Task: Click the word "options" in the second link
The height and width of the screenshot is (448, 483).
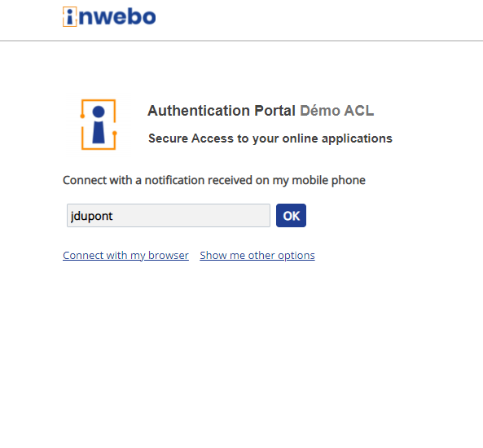Action: coord(296,256)
